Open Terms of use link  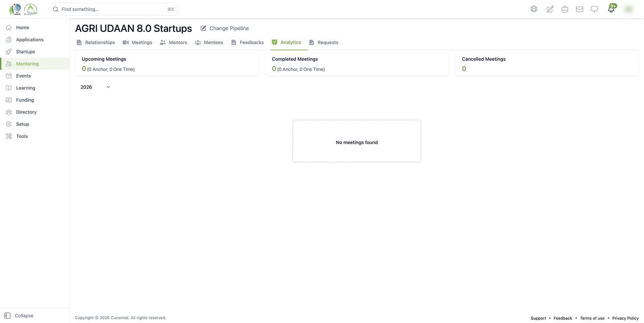(x=592, y=318)
